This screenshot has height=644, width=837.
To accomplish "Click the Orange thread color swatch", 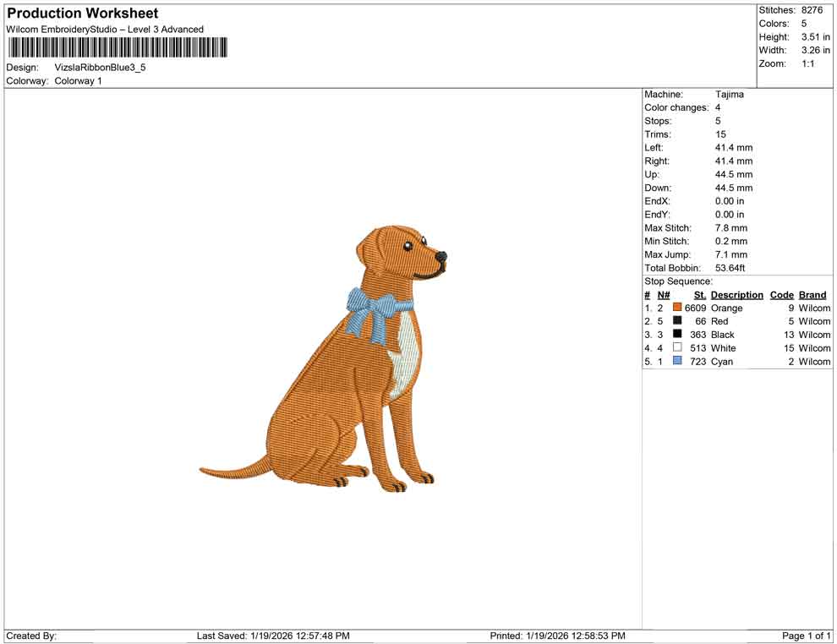I will pyautogui.click(x=676, y=308).
